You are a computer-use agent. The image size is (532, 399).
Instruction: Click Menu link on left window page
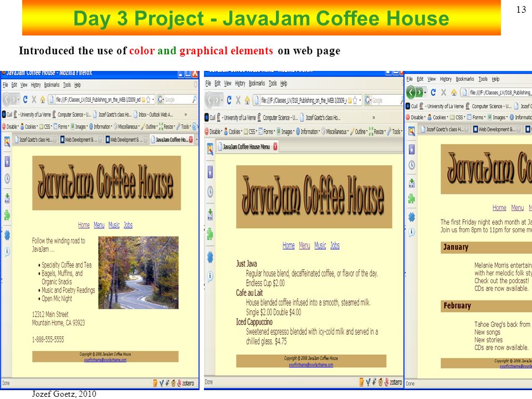pos(99,225)
